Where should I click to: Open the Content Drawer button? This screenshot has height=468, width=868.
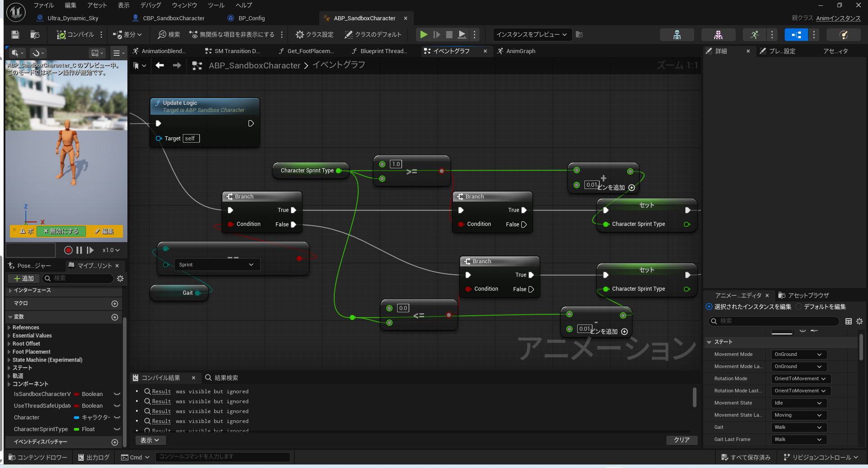[x=38, y=458]
